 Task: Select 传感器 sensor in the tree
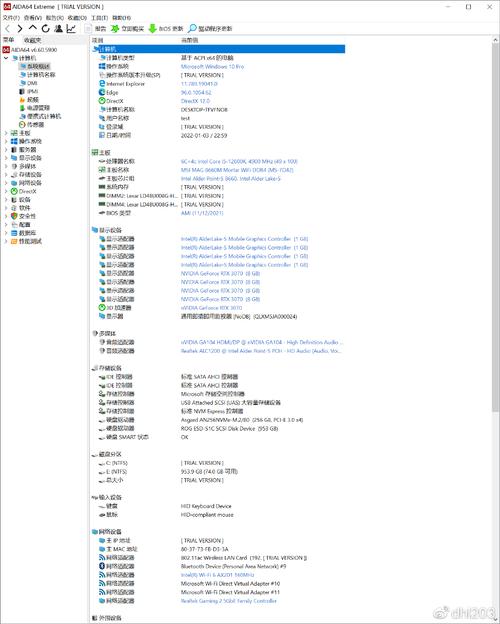tap(31, 125)
